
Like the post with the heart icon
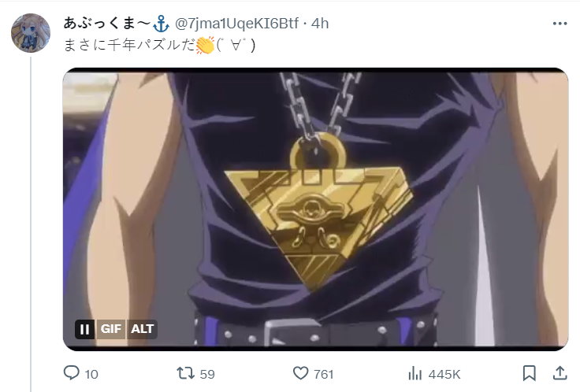point(300,373)
